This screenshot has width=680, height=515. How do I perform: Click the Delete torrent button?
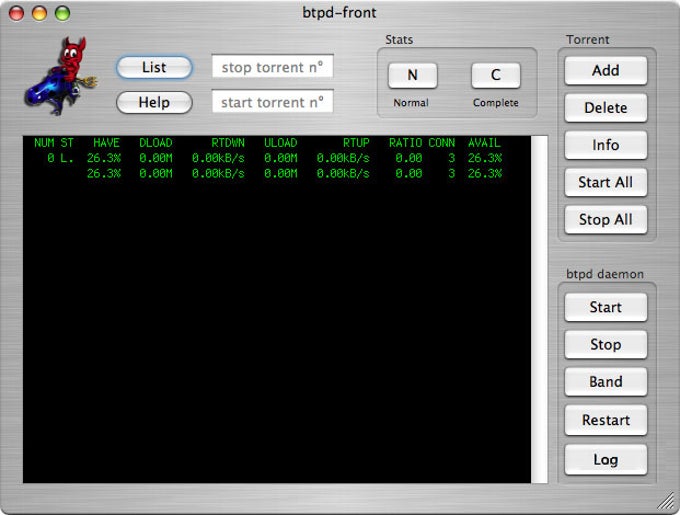point(605,108)
